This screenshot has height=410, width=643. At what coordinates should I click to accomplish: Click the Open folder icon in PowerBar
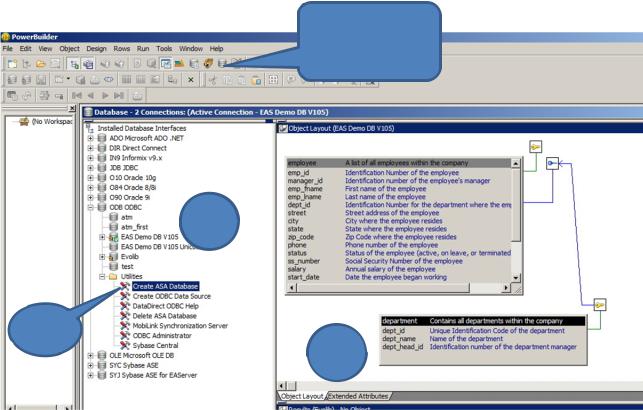pyautogui.click(x=41, y=64)
